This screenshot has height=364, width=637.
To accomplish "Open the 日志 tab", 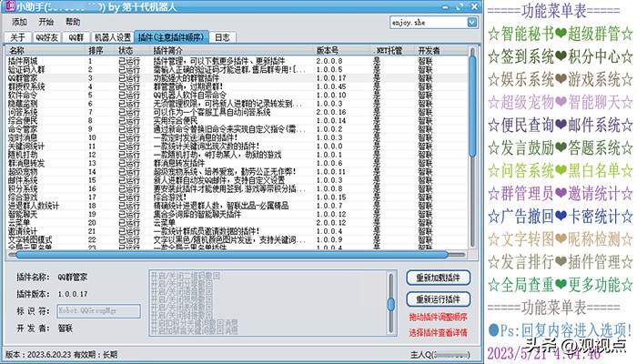I will point(222,37).
